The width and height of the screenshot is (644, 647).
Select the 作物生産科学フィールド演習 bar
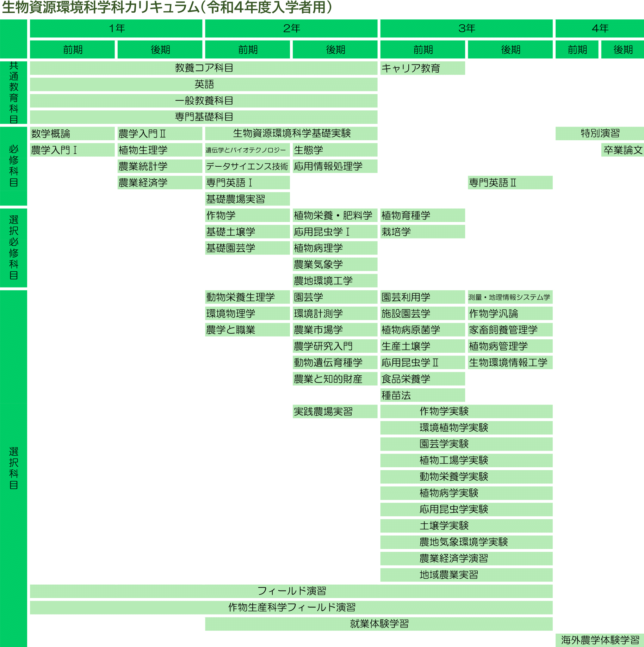pos(291,608)
